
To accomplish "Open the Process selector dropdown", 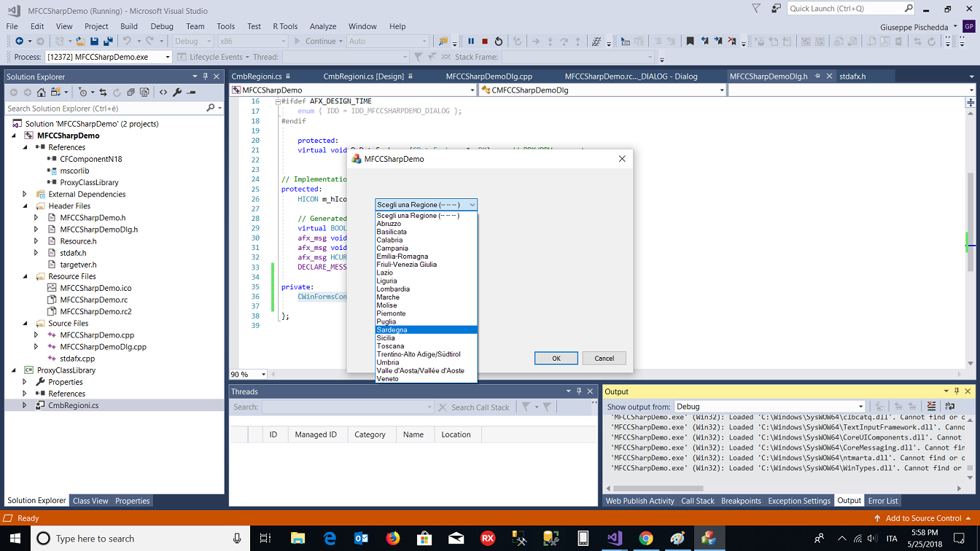I will pyautogui.click(x=108, y=57).
